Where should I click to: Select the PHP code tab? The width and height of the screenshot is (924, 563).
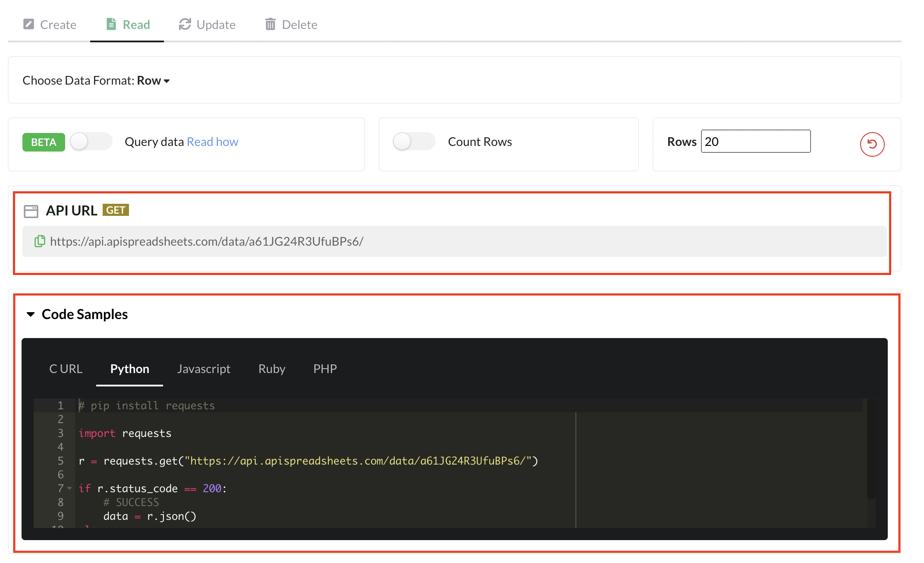[325, 369]
